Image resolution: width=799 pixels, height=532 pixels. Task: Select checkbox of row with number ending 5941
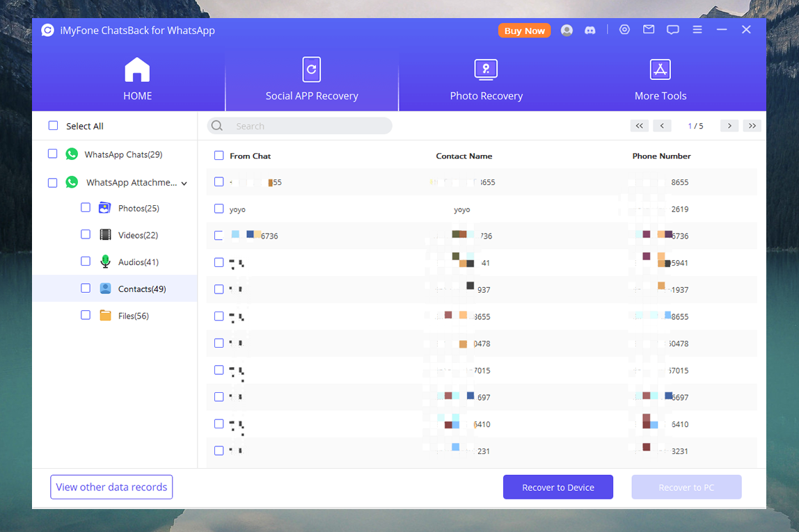tap(219, 262)
